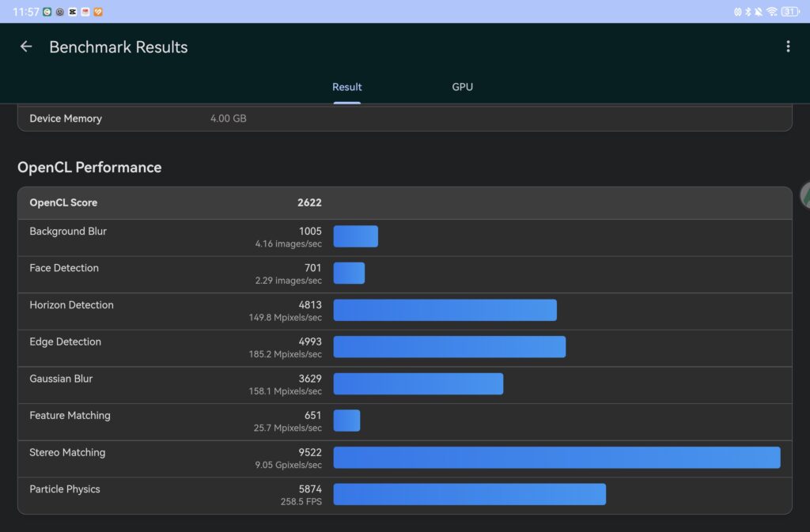Tap the floating side handle icon
The image size is (810, 532).
point(804,195)
